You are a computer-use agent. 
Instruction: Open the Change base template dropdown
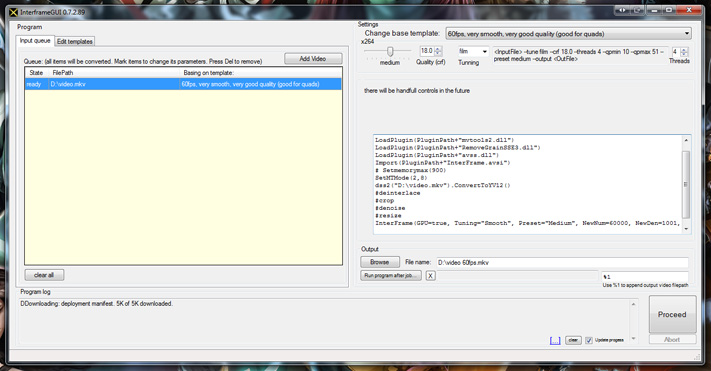[x=569, y=34]
